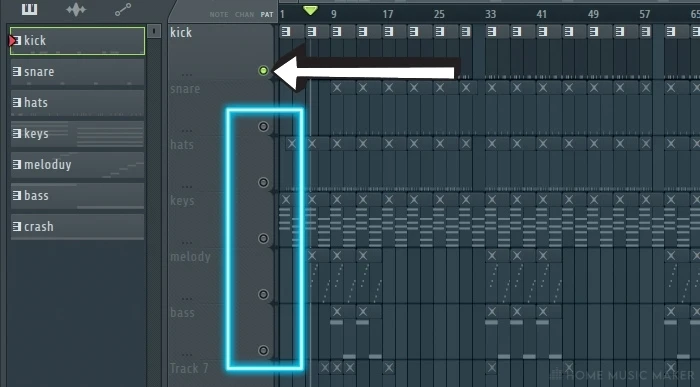Select the hats clip X icon at bar 25
Screen dimensions: 700x387
point(440,144)
